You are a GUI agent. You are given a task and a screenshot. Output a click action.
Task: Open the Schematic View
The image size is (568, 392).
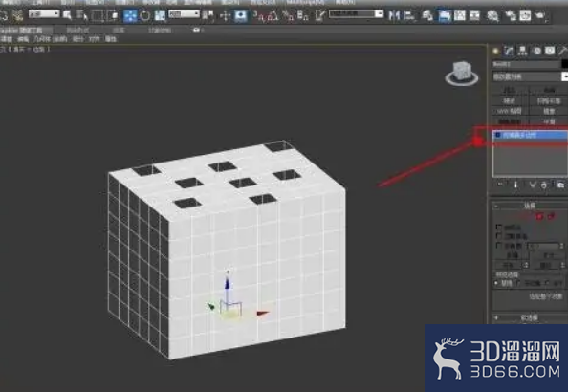[x=474, y=15]
